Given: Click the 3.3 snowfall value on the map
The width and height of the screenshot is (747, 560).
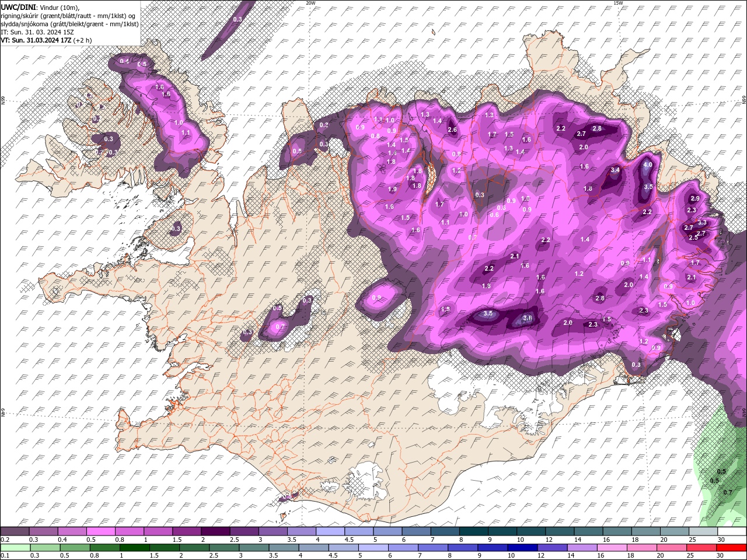Looking at the screenshot, I should pyautogui.click(x=702, y=222).
